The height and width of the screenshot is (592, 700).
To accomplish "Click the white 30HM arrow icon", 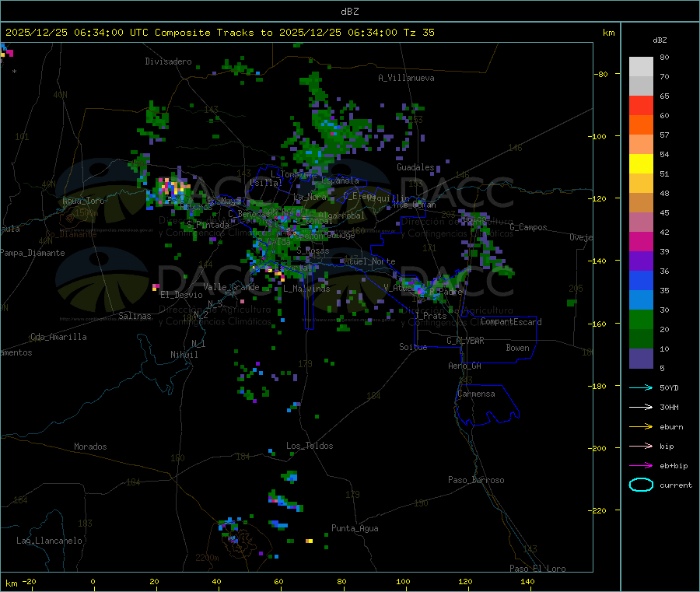I will point(641,407).
